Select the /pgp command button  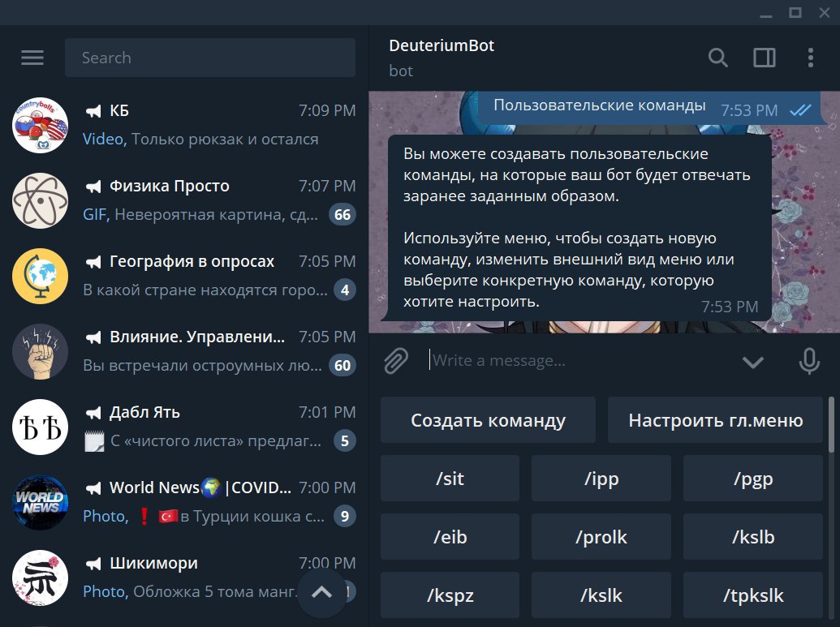tap(752, 478)
